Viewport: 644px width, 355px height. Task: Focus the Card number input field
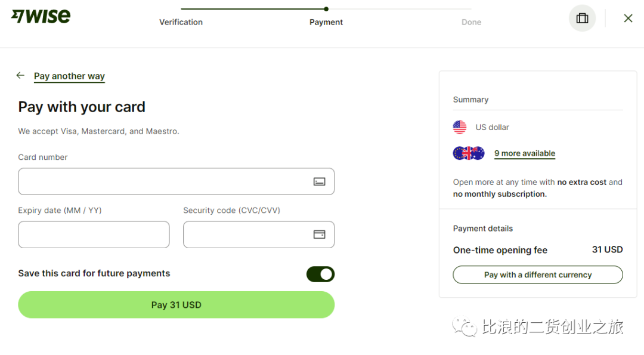tap(176, 181)
